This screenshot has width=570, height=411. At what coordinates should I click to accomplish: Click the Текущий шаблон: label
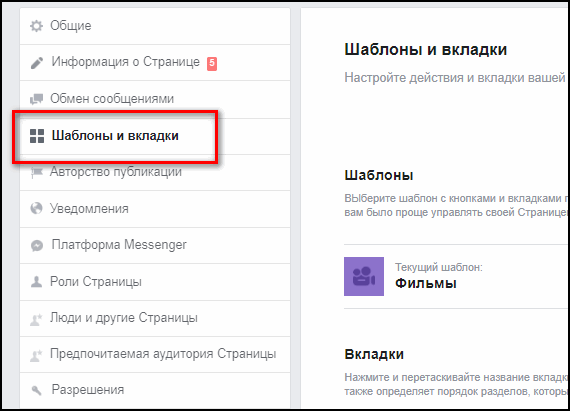[439, 267]
